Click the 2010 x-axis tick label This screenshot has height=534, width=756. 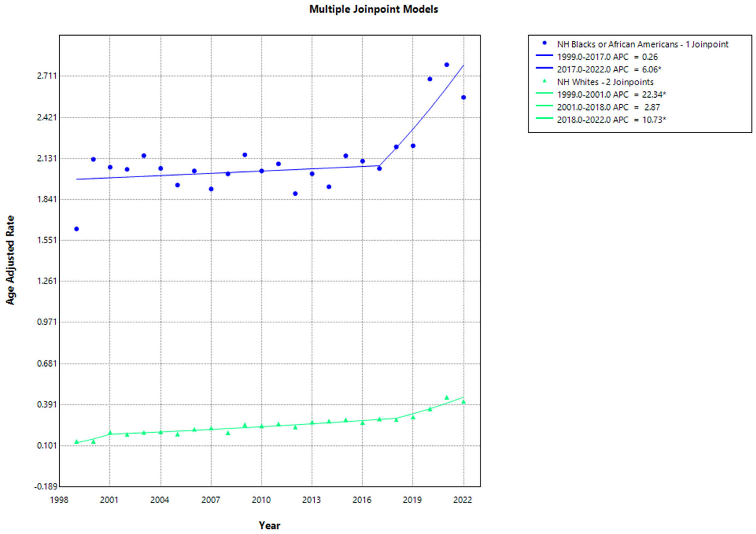261,500
